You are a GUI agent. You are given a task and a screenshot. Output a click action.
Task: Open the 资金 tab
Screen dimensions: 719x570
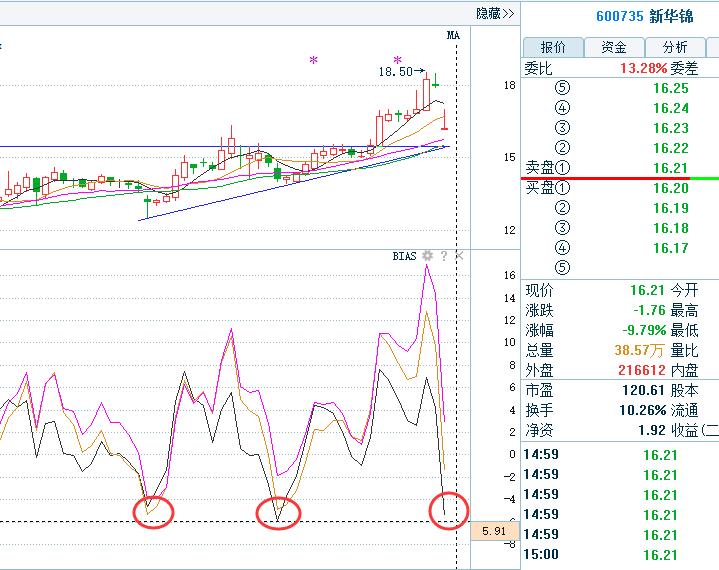pos(614,47)
